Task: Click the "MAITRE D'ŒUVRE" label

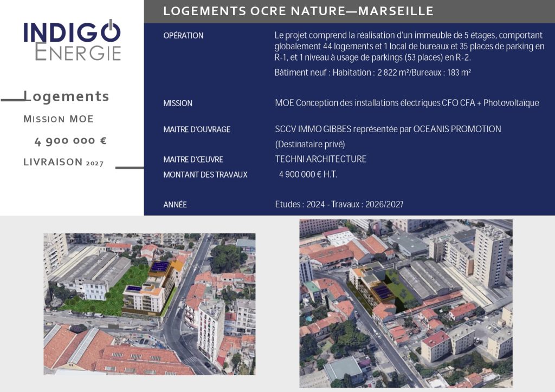Action: (193, 159)
